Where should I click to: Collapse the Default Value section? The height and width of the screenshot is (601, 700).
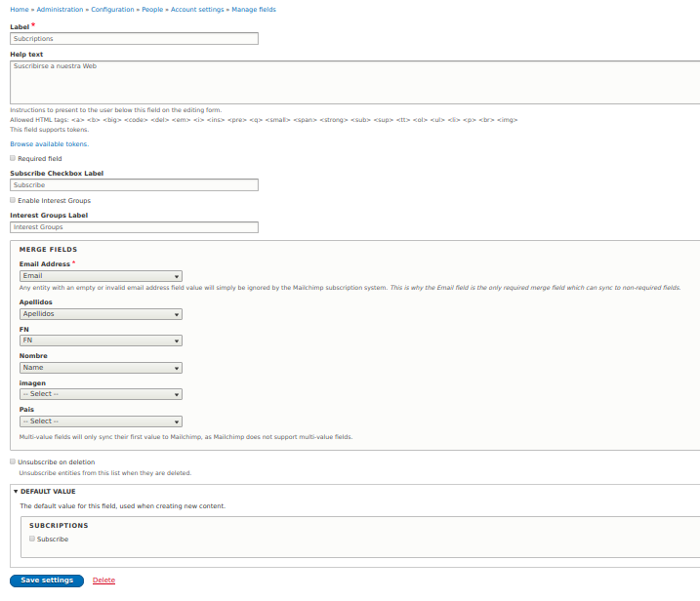tap(47, 492)
